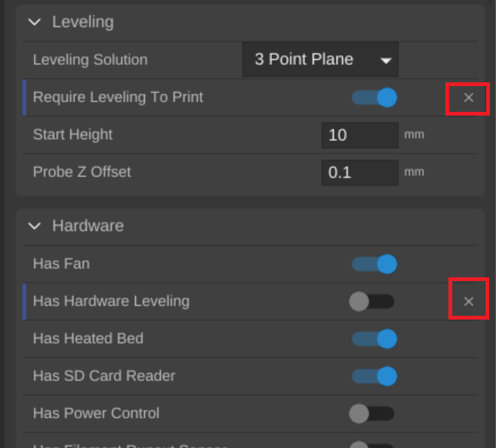Enable Has Power Control switch
Viewport: 496px width, 448px height.
(x=371, y=413)
